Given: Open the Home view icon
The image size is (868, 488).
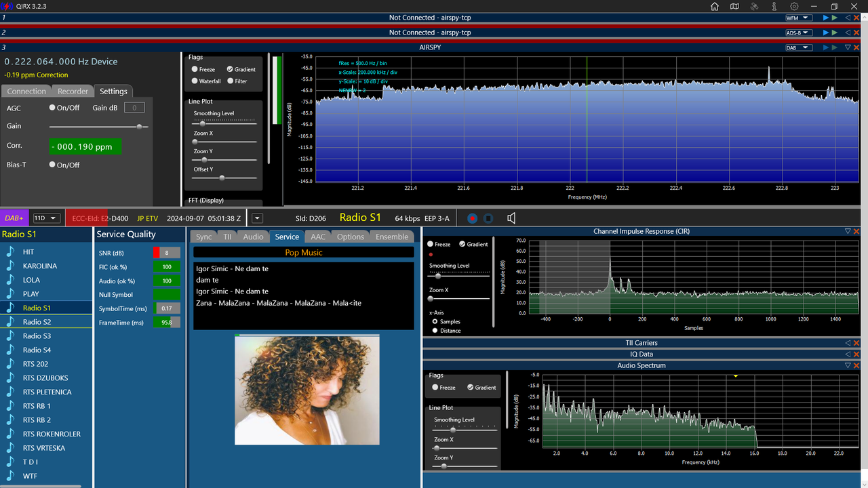Looking at the screenshot, I should click(x=715, y=6).
